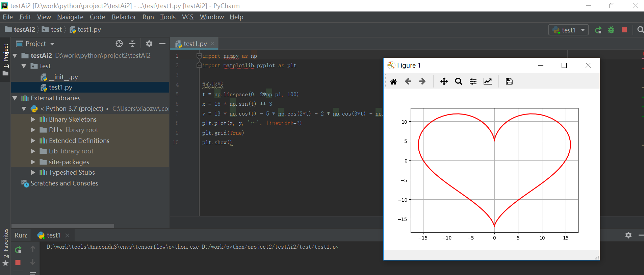Click the up stack trace arrow
The image size is (644, 275).
33,249
